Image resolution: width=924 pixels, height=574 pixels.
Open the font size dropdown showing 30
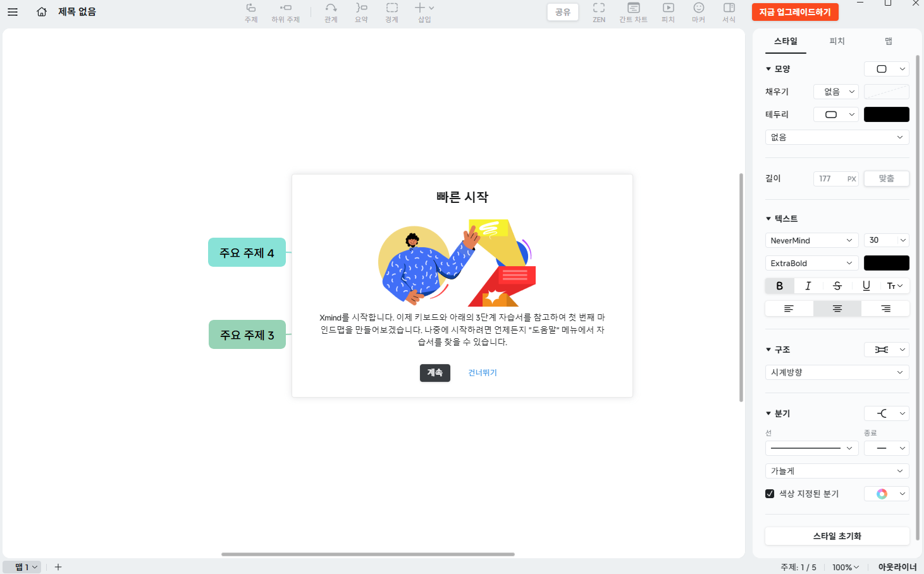pyautogui.click(x=886, y=240)
